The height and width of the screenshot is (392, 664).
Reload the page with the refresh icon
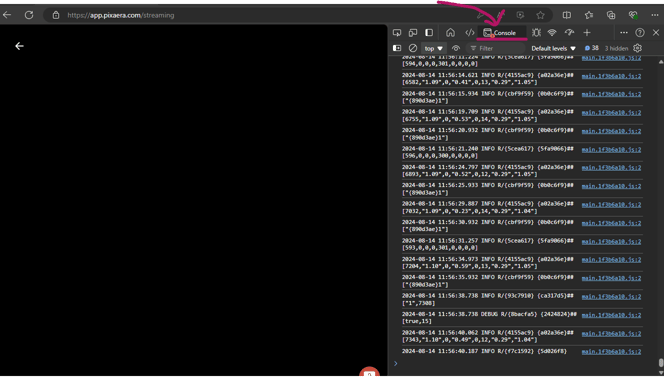tap(29, 15)
